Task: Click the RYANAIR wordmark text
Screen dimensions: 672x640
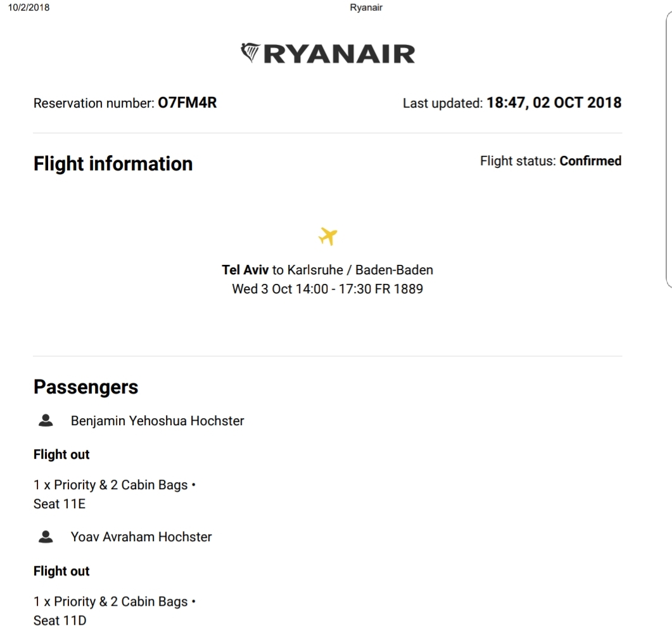Action: (339, 54)
